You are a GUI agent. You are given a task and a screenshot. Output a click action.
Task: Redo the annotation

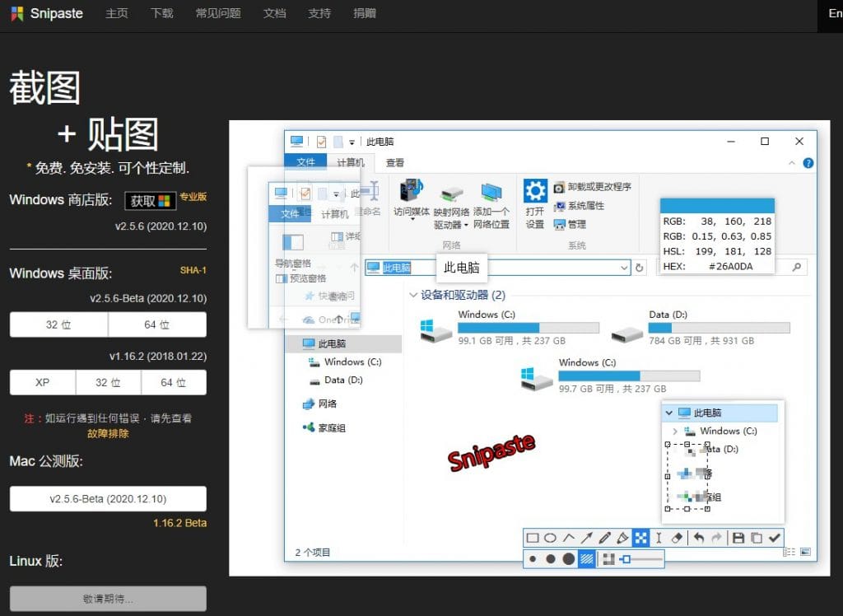(x=717, y=538)
